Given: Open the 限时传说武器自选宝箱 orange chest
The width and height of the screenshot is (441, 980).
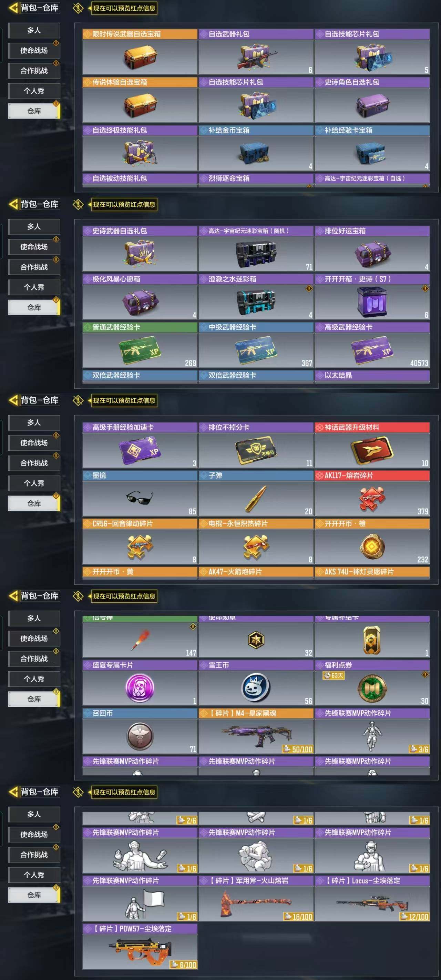Looking at the screenshot, I should (140, 52).
